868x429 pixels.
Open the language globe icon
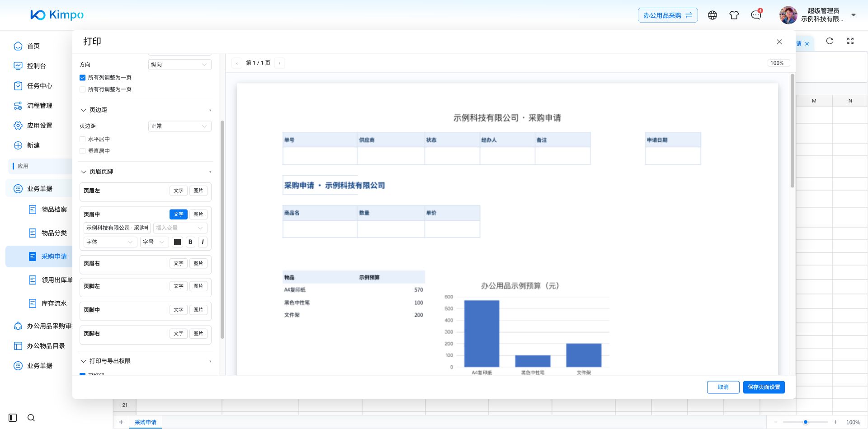coord(712,15)
